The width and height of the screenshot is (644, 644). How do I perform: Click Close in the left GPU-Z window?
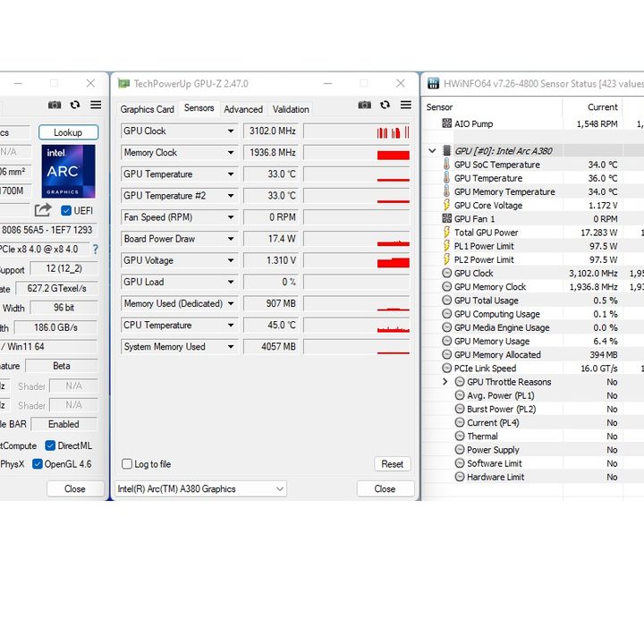click(75, 488)
